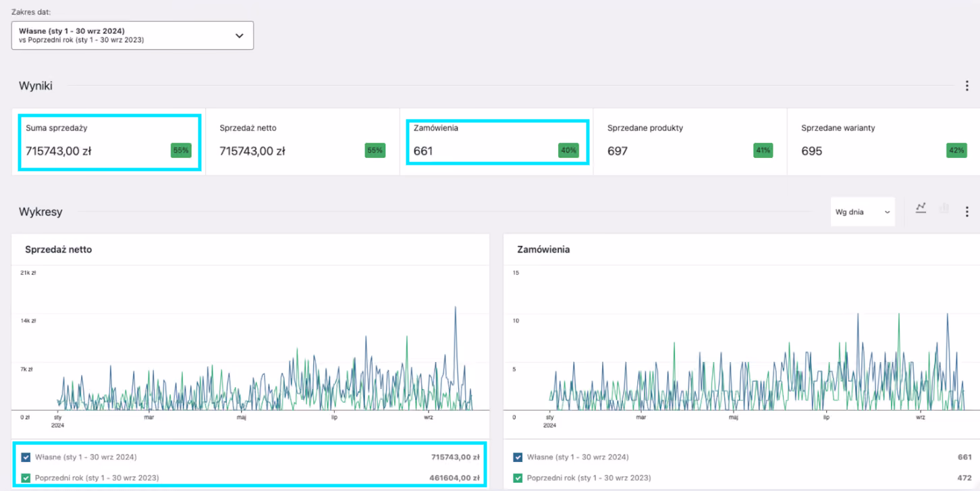Click the 461604,00 zł previous year value
The width and height of the screenshot is (980, 491).
click(x=454, y=478)
